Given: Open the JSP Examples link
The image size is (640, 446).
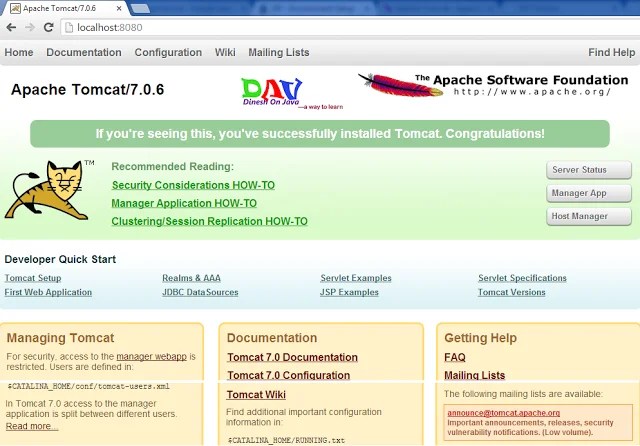Looking at the screenshot, I should pos(349,292).
